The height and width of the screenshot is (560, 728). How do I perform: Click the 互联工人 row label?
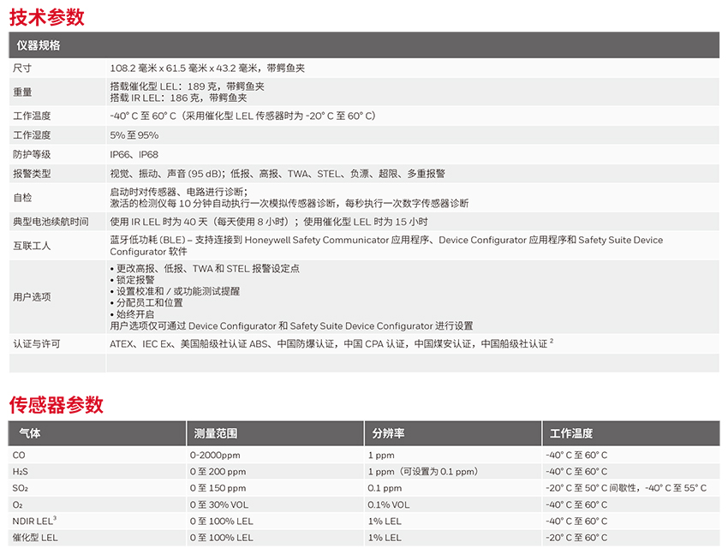[32, 246]
